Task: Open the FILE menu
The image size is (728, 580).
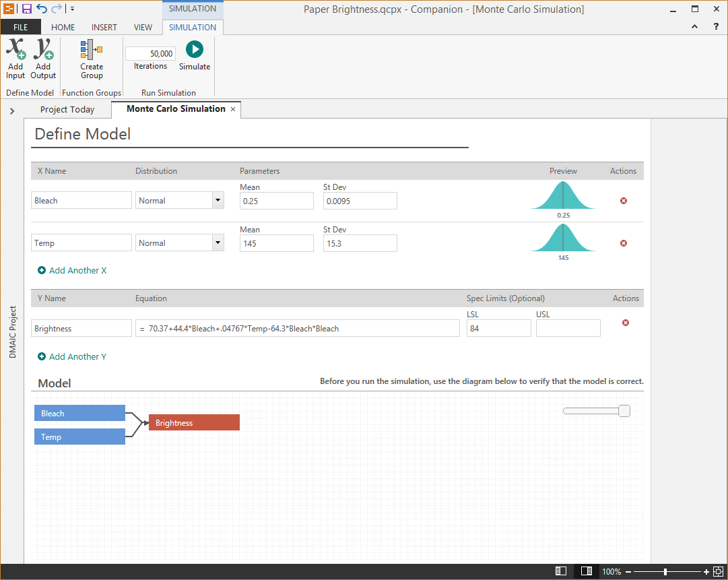Action: click(x=20, y=27)
